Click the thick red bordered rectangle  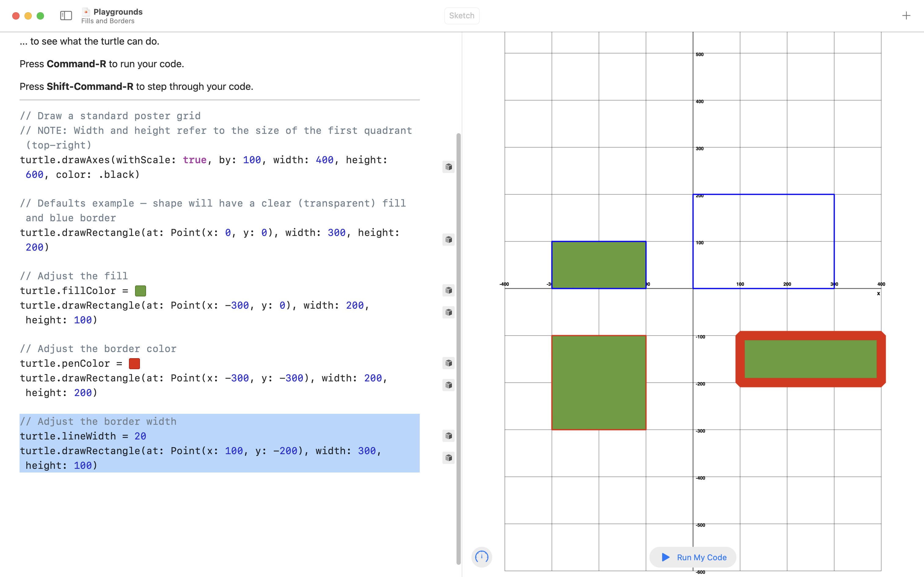(x=810, y=359)
